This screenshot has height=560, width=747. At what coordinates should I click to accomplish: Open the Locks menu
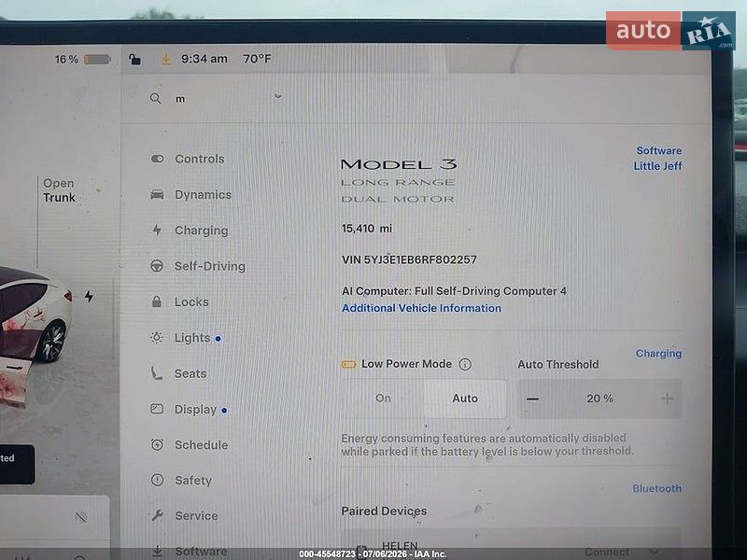coord(191,301)
